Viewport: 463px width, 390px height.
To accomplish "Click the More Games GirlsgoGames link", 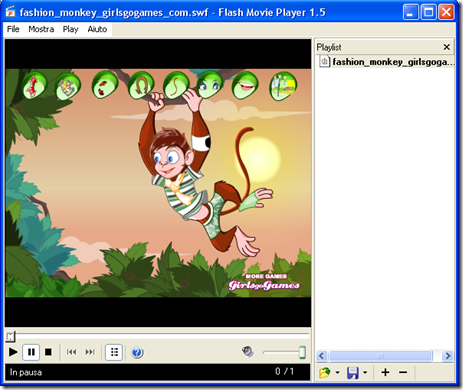I will (x=264, y=282).
